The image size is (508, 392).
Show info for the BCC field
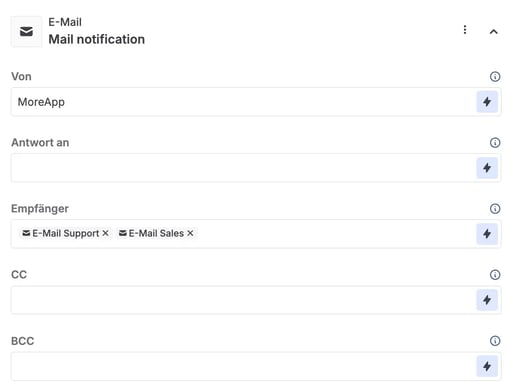(495, 341)
